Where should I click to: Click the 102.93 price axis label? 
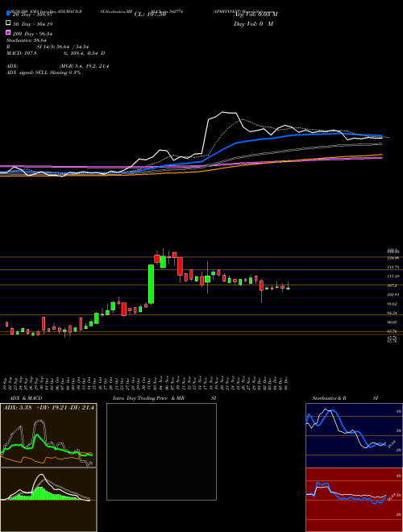point(393,294)
